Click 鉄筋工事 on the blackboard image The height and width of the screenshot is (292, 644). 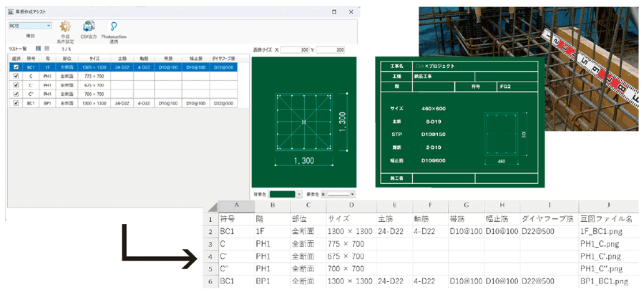(424, 77)
